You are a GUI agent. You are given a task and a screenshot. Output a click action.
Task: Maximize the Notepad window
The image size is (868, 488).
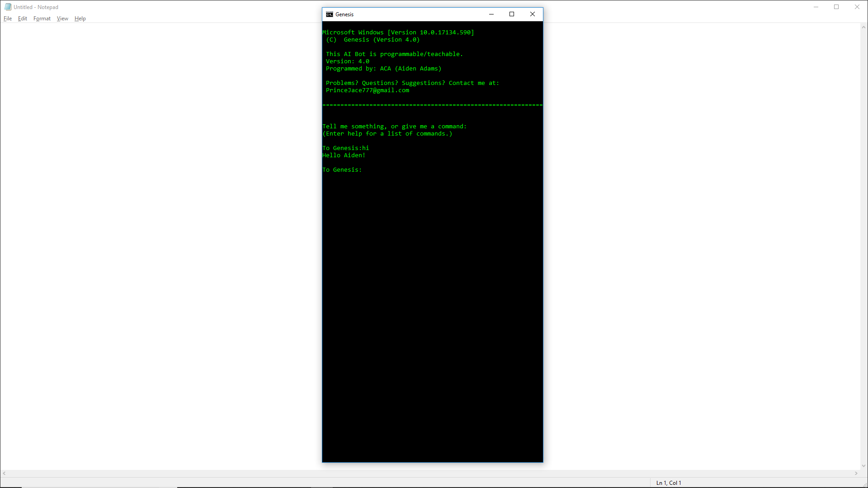[x=836, y=7]
